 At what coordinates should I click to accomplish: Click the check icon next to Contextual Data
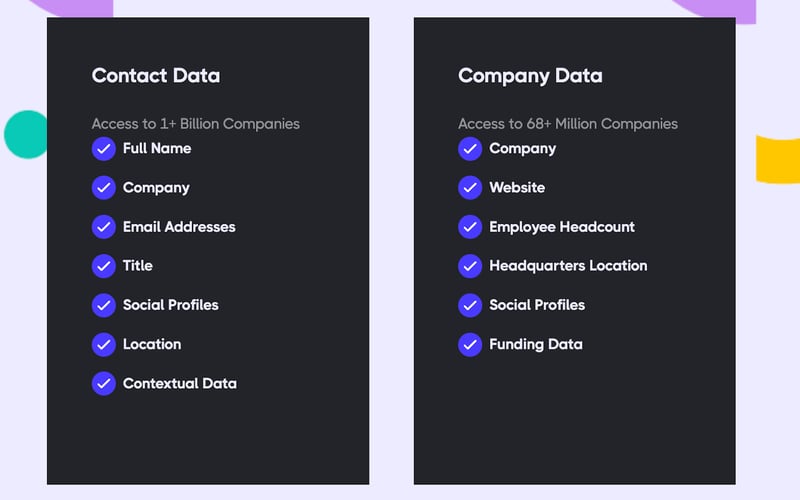click(104, 383)
